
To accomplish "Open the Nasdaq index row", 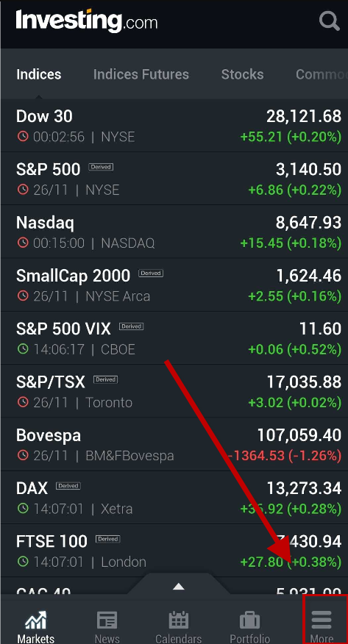I will [x=174, y=232].
